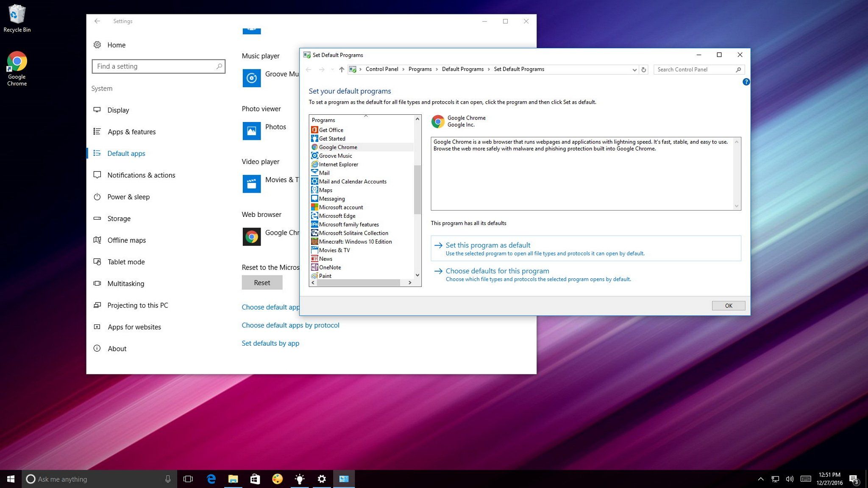The width and height of the screenshot is (868, 488).
Task: Expand address bar history dropdown arrow
Action: pos(634,69)
